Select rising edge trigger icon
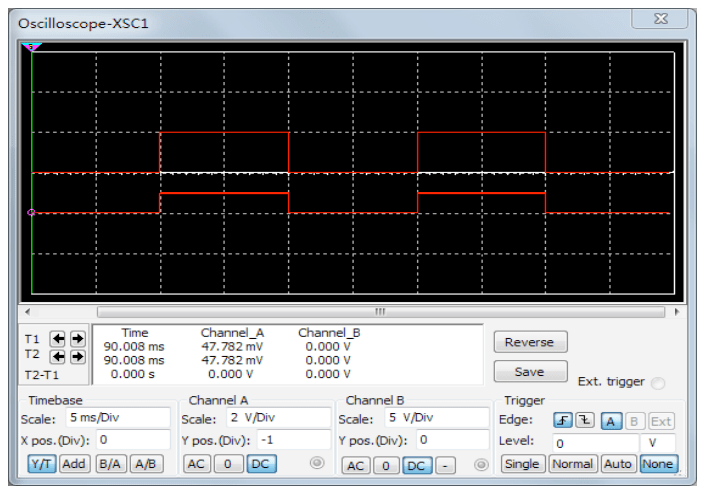 (x=563, y=421)
